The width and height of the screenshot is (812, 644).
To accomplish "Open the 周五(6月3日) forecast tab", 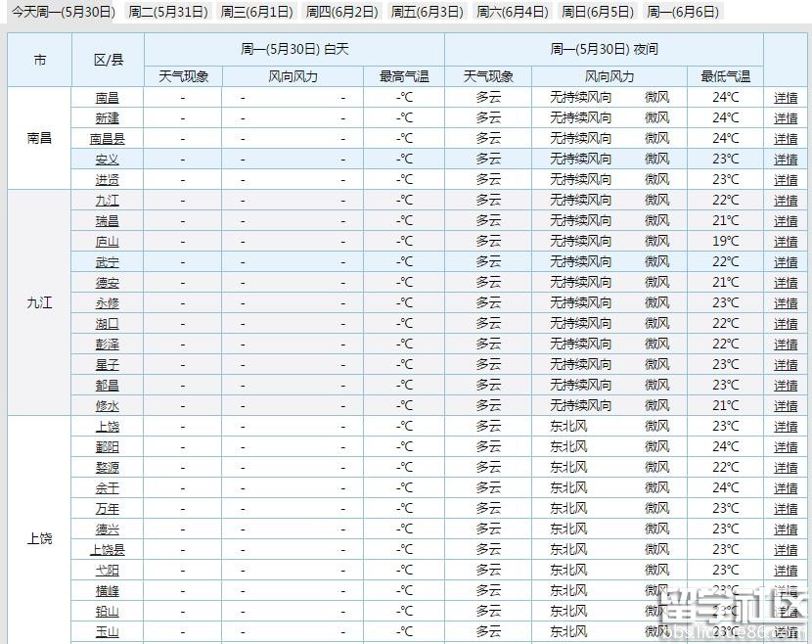I will (428, 12).
